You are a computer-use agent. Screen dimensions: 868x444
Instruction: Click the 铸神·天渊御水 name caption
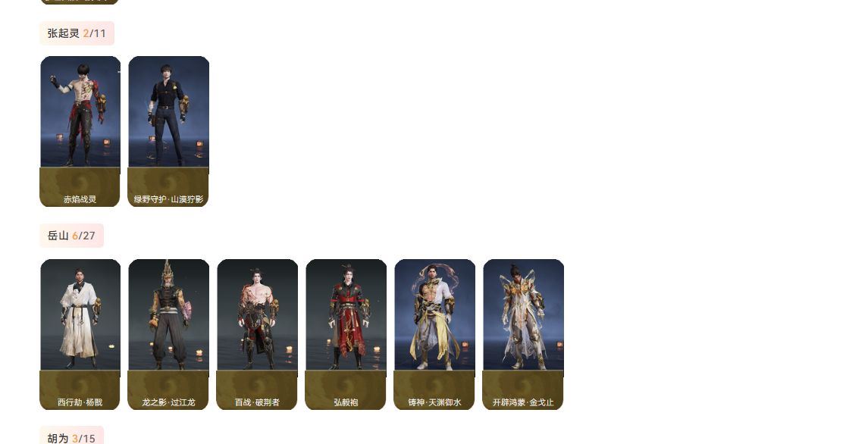[x=434, y=402]
